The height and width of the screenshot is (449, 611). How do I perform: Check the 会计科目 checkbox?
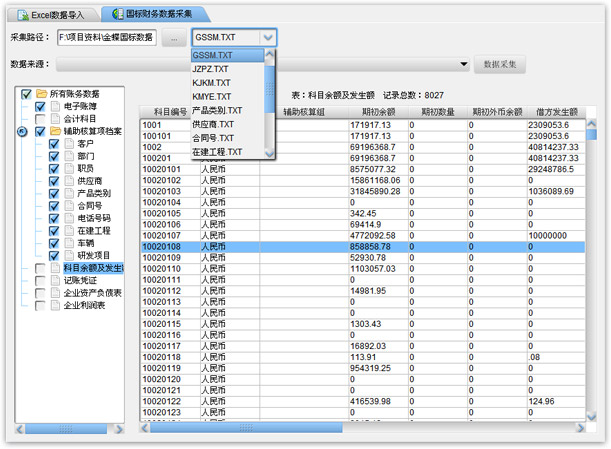point(40,118)
